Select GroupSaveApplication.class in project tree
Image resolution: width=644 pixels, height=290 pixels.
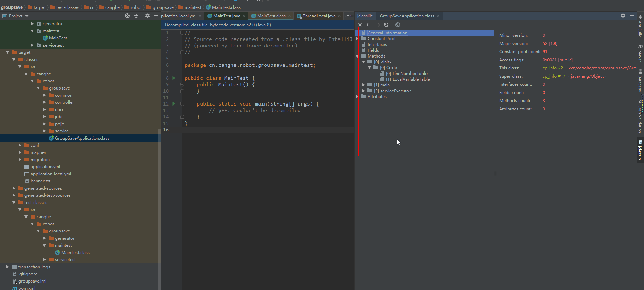coord(82,138)
